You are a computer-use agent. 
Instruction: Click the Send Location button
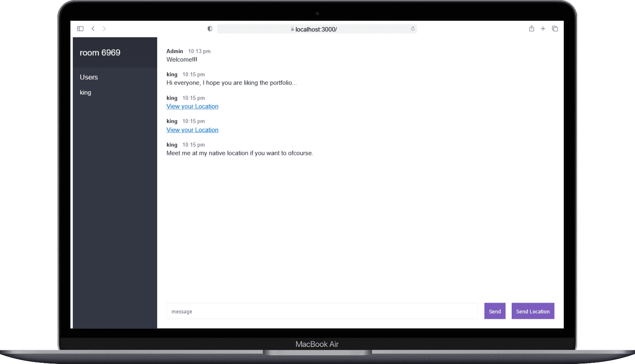533,311
